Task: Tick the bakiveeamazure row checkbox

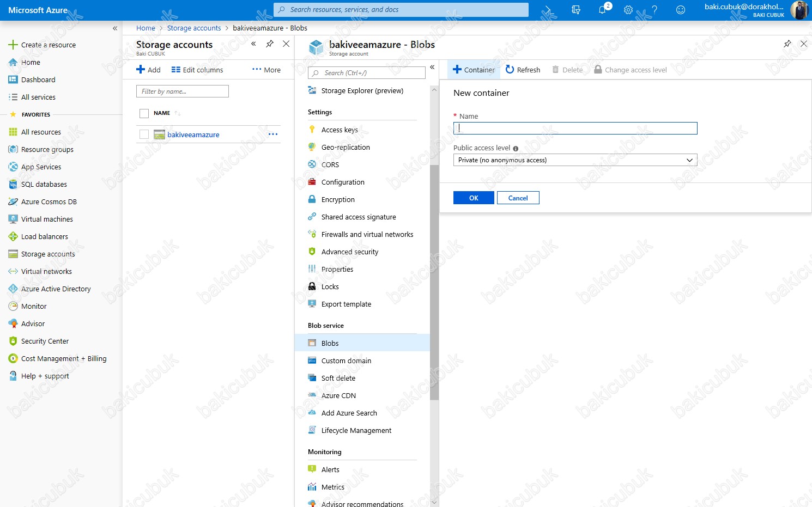Action: 144,135
